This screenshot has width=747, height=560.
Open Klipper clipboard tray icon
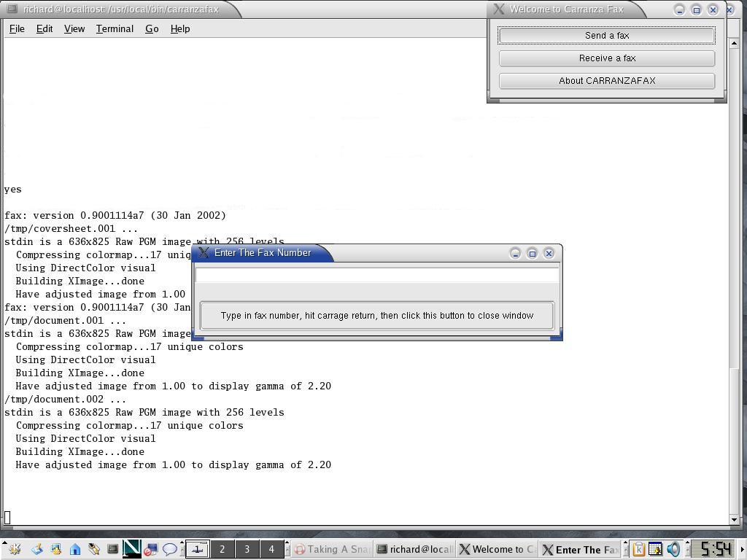[x=638, y=549]
